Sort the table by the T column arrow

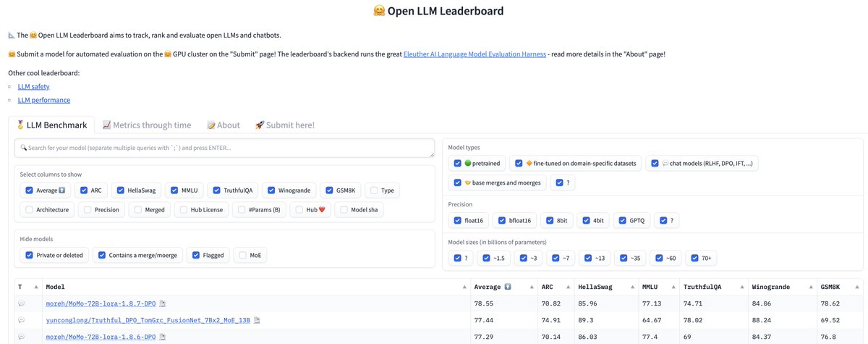coord(35,287)
